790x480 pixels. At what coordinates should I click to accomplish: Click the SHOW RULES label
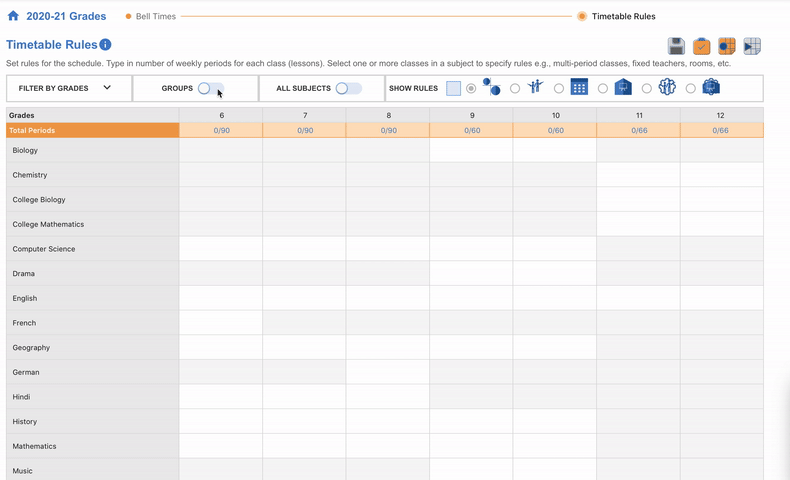pyautogui.click(x=413, y=88)
